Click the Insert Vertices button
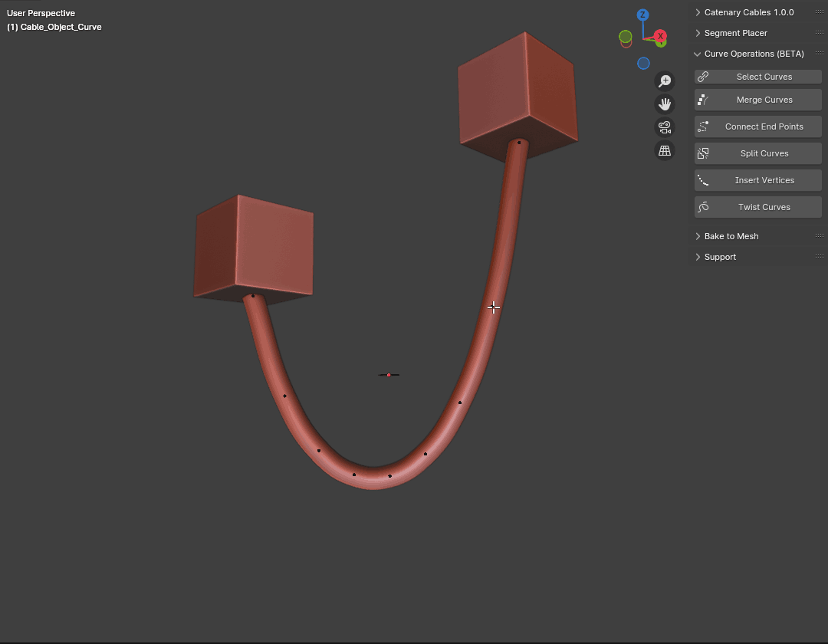The width and height of the screenshot is (828, 644). point(757,180)
